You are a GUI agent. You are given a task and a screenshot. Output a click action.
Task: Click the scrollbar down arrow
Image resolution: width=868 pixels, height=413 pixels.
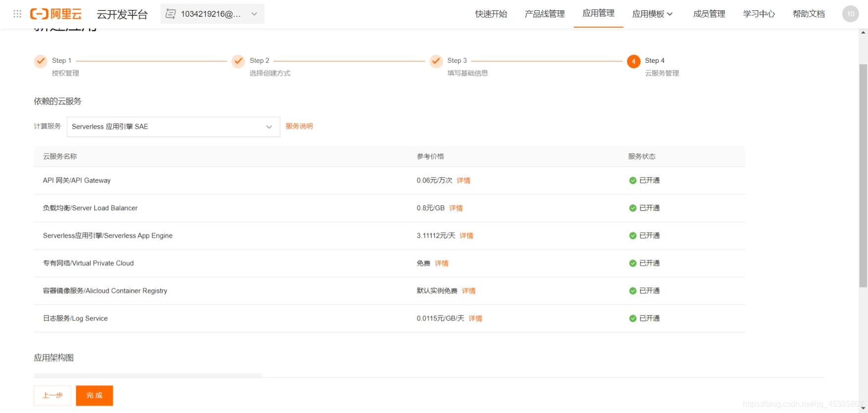click(x=864, y=408)
